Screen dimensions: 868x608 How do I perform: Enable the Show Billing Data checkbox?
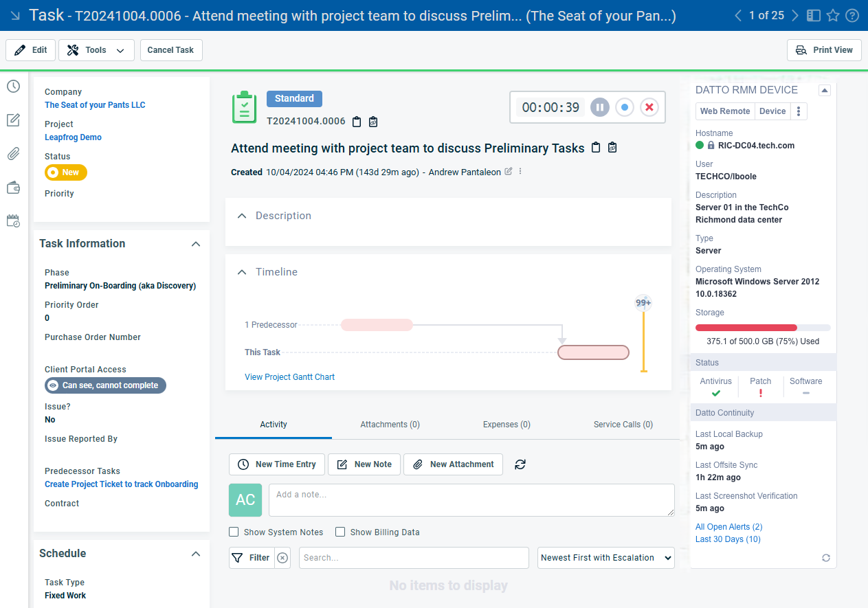point(340,532)
